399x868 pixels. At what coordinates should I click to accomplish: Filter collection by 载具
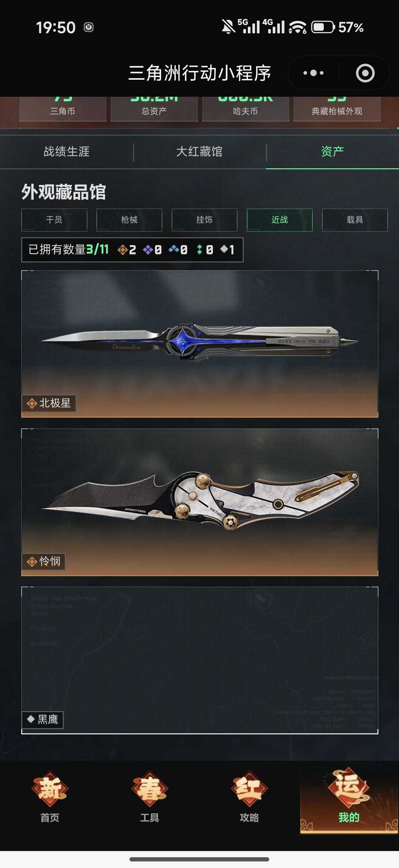355,220
